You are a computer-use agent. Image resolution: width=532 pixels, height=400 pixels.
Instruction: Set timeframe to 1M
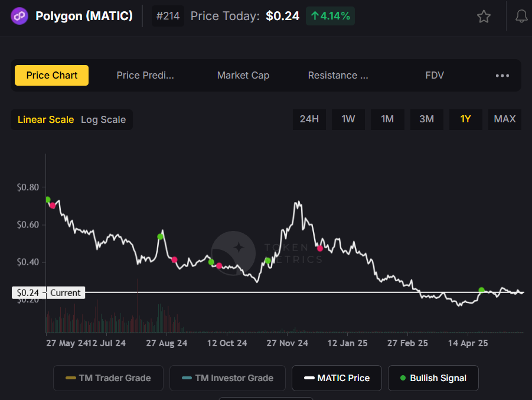pyautogui.click(x=387, y=119)
